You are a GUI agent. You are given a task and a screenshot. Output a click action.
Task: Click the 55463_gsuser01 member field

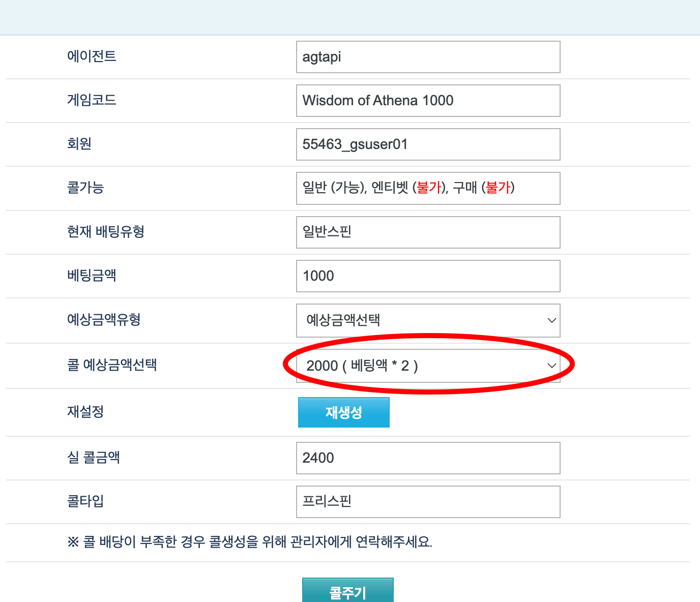[428, 144]
